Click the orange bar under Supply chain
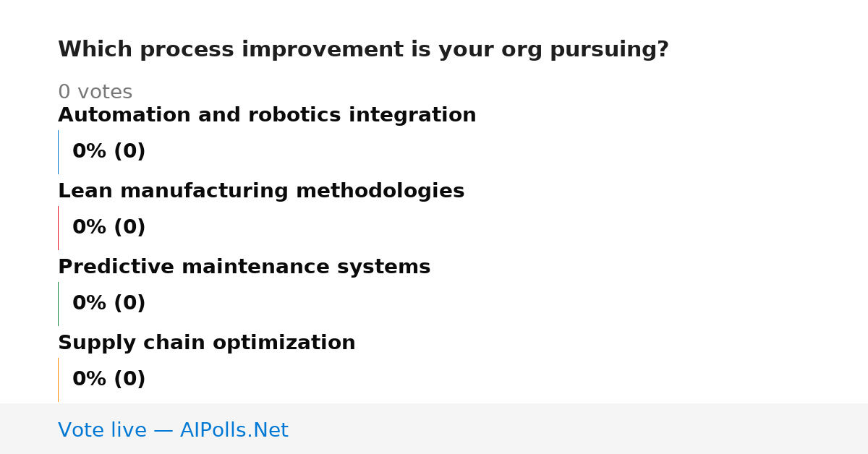The image size is (868, 454). [x=58, y=380]
